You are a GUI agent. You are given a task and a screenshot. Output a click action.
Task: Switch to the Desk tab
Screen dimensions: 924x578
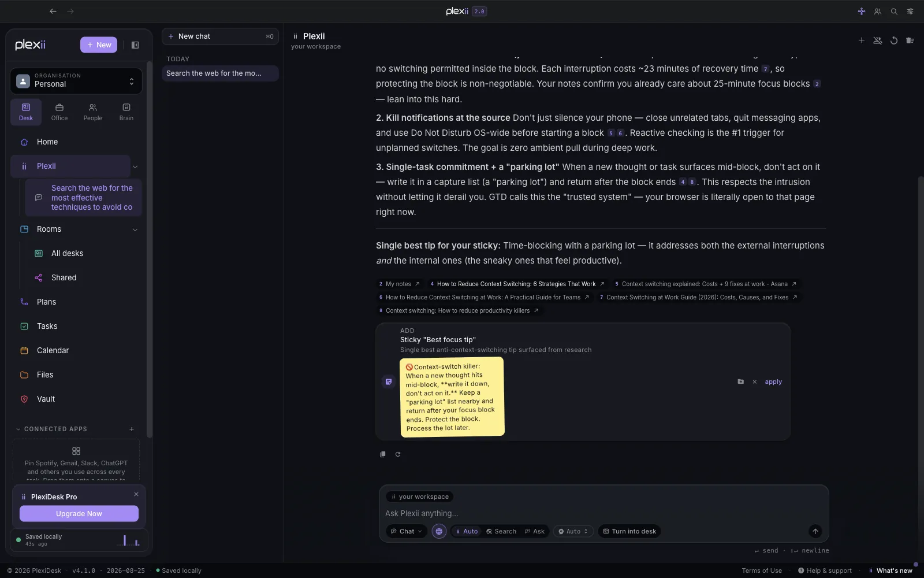pos(26,112)
